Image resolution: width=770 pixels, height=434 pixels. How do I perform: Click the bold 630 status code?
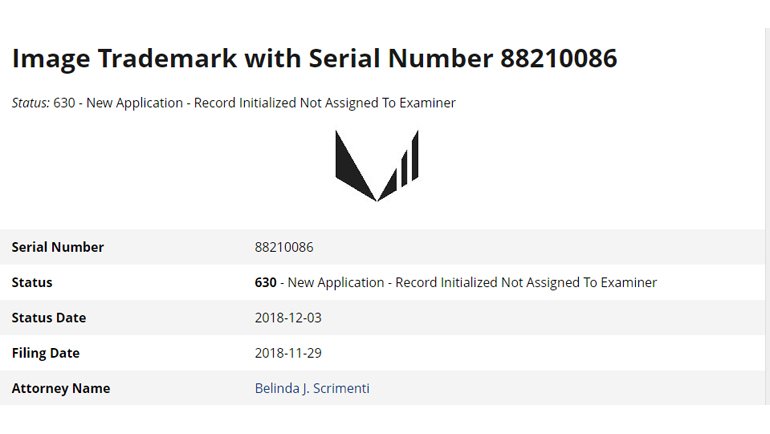[x=265, y=282]
